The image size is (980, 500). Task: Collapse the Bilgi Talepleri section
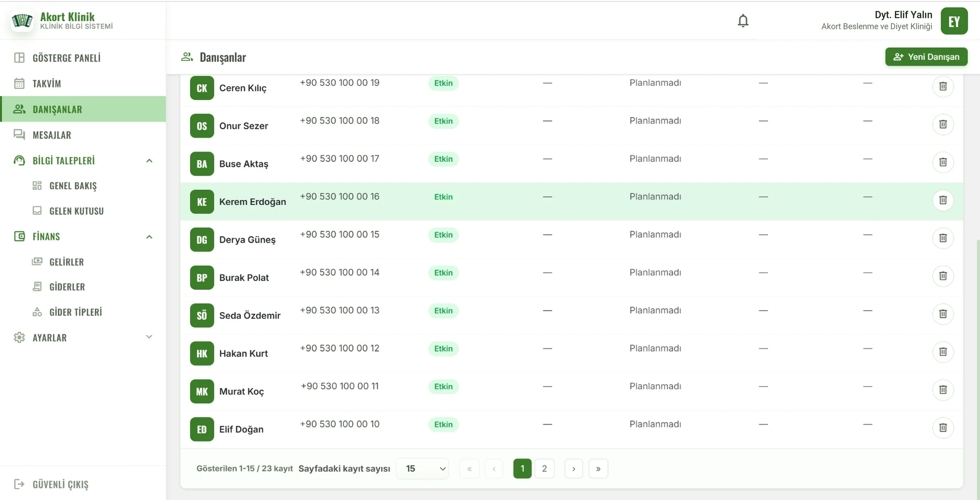click(149, 161)
